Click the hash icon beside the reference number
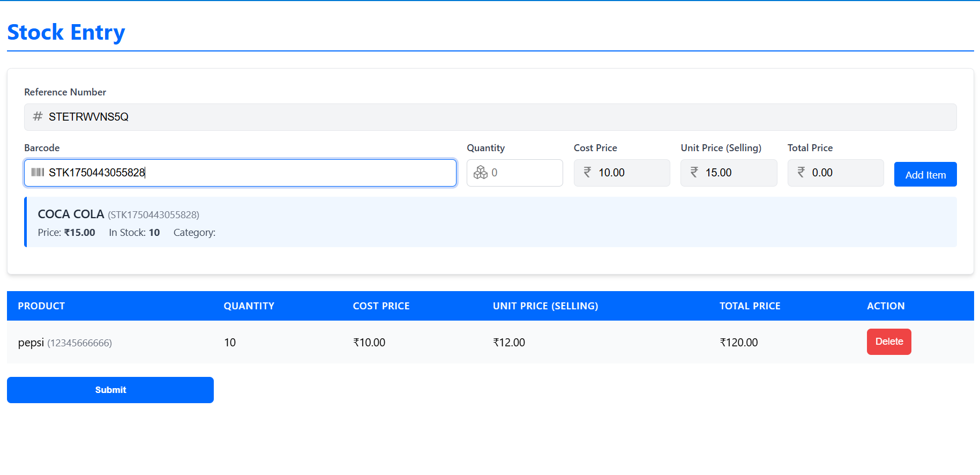 click(38, 116)
